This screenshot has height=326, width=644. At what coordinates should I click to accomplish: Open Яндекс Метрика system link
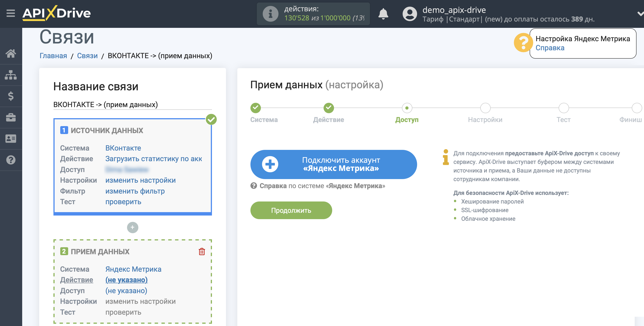click(133, 269)
